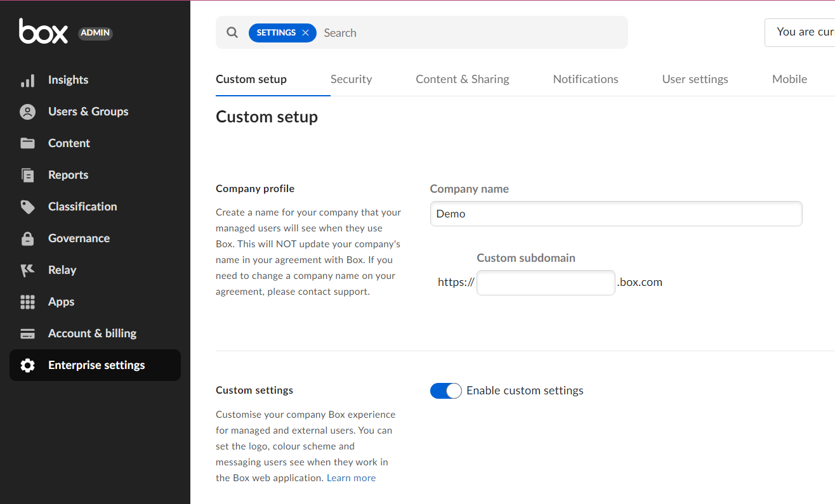Click the 'https://' prefix text
Image resolution: width=835 pixels, height=504 pixels.
[456, 283]
